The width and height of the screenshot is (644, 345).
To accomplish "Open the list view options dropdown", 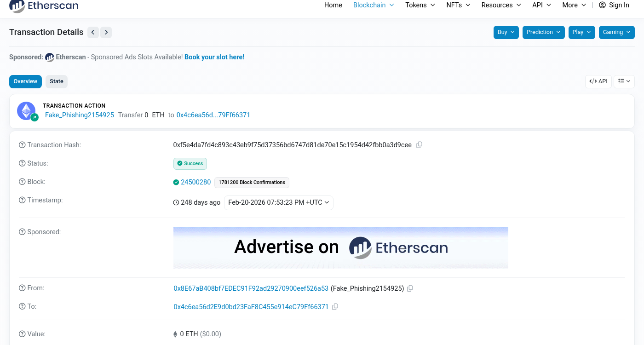I will 624,81.
